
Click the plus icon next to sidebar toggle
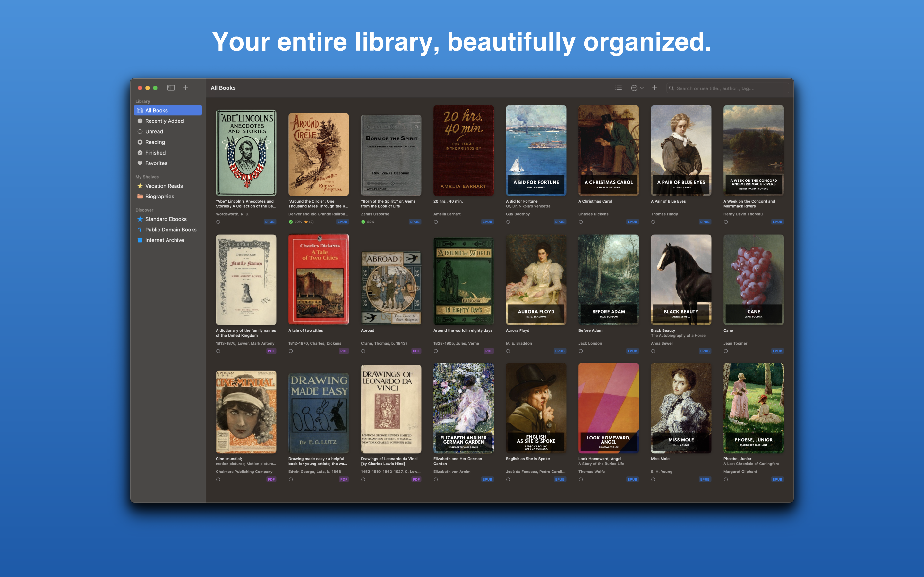tap(186, 88)
